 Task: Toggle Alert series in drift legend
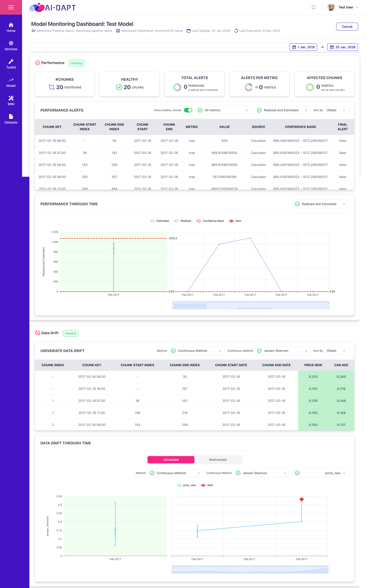click(x=207, y=485)
